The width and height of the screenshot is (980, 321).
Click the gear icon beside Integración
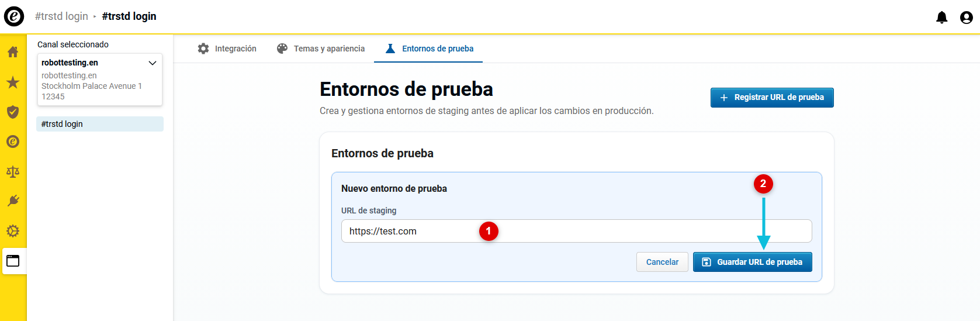(x=203, y=49)
